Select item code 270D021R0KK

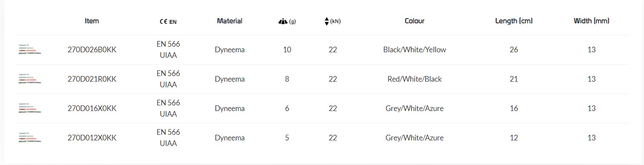tap(92, 79)
